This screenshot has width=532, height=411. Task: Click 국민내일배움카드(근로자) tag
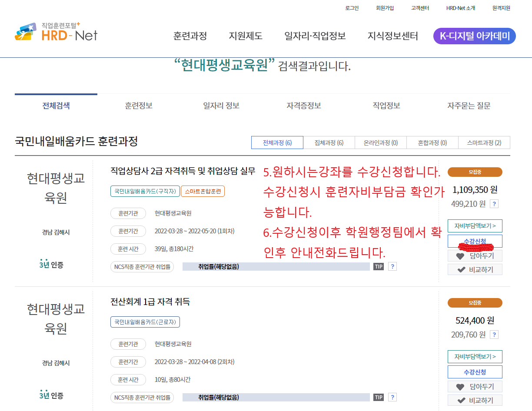point(145,322)
